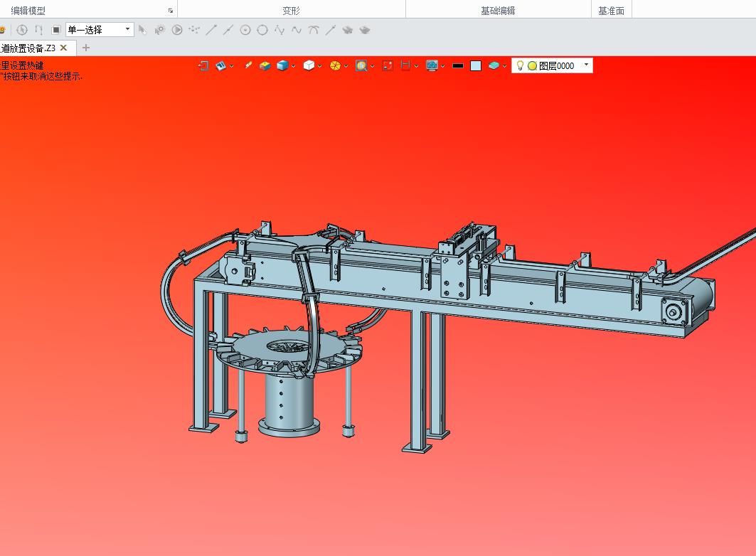Click the cursor with gear icon
The height and width of the screenshot is (556, 756).
click(x=159, y=30)
